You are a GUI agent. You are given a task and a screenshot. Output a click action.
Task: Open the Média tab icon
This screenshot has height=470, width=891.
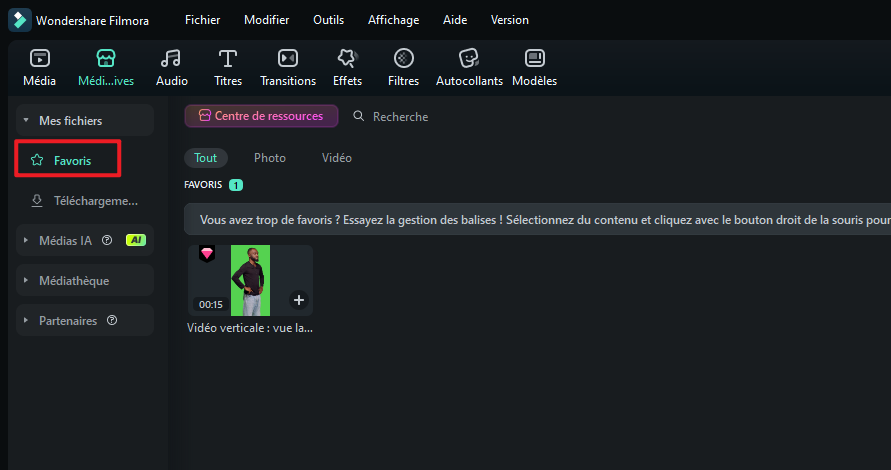click(39, 58)
